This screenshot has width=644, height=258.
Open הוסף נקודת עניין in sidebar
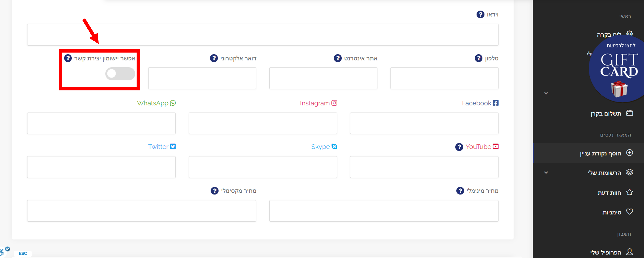click(x=600, y=153)
